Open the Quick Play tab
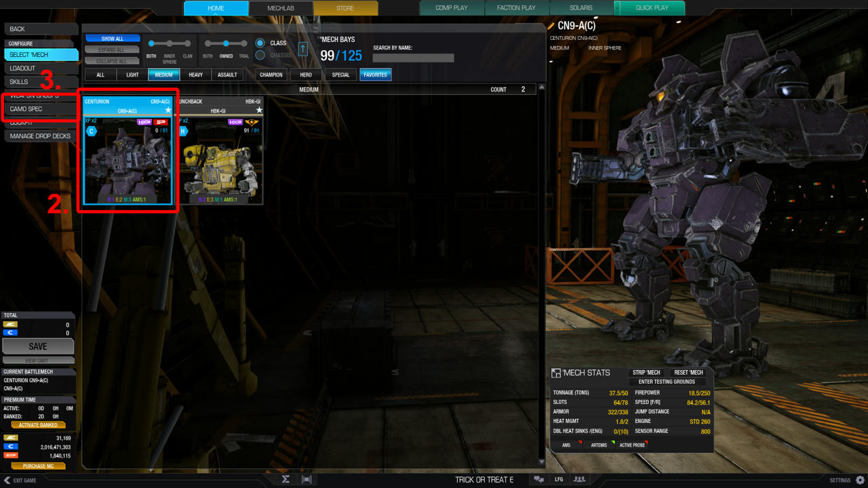This screenshot has width=868, height=488. tap(652, 8)
